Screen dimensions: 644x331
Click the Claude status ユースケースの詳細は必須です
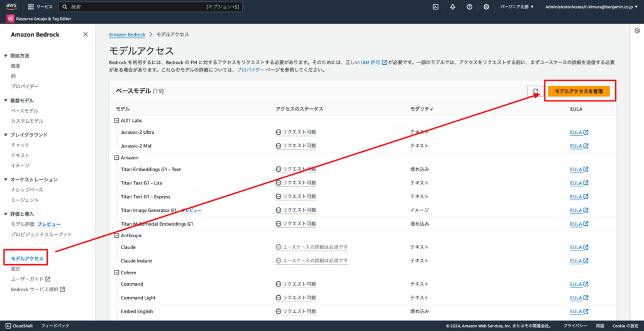click(312, 247)
